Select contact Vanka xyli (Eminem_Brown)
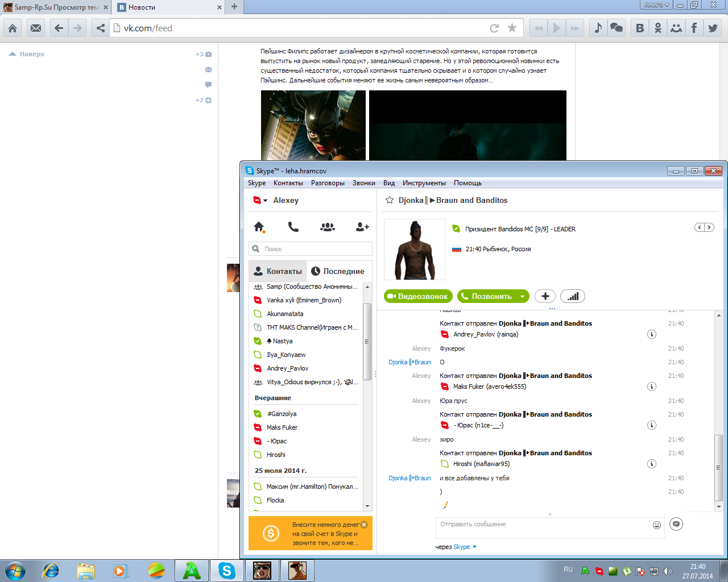 coord(306,300)
